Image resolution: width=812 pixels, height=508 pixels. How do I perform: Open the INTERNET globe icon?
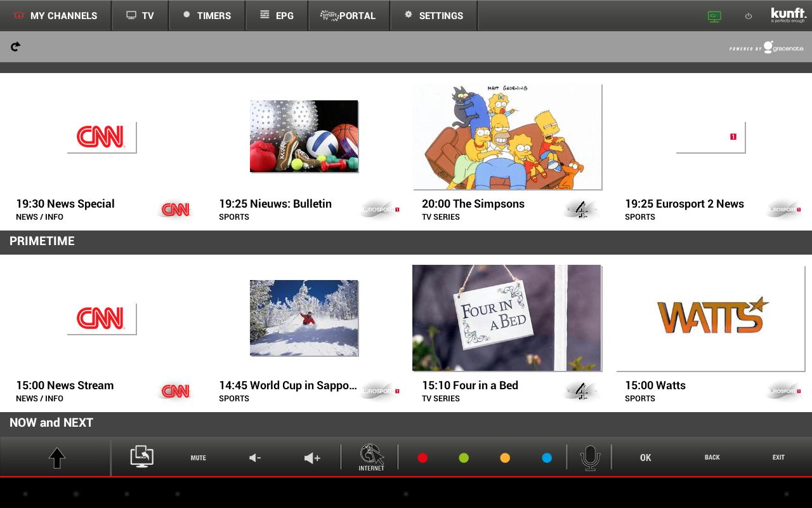point(372,457)
